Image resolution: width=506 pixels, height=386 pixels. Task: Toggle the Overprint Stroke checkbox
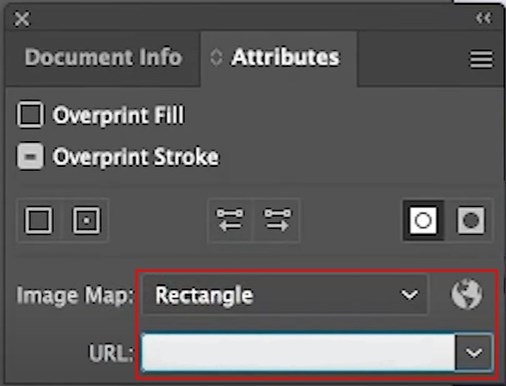coord(30,156)
